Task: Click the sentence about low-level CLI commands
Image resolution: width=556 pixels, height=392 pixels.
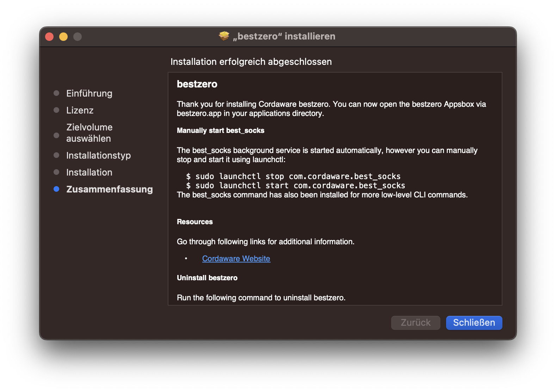Action: 322,195
